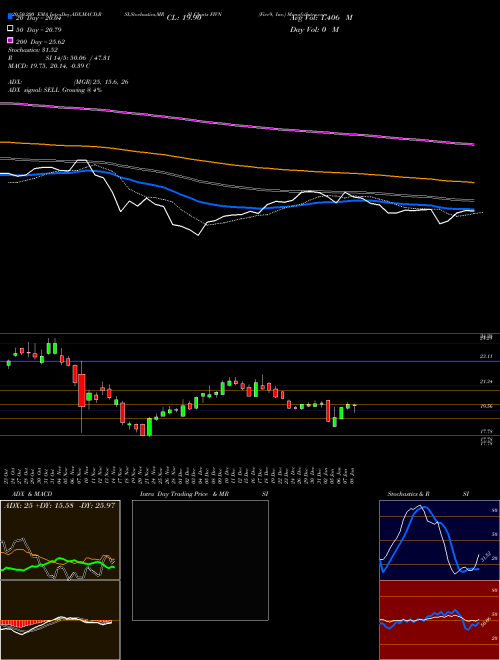Click the tallest red candlestick with long wick
This screenshot has width=500, height=660.
82,390
